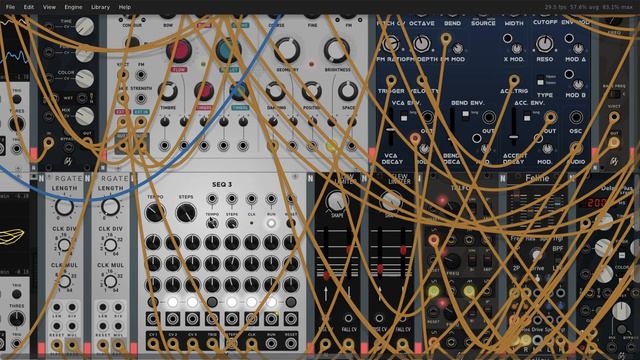
Task: Click FM input jack above STRENGTH
Action: pos(141,75)
